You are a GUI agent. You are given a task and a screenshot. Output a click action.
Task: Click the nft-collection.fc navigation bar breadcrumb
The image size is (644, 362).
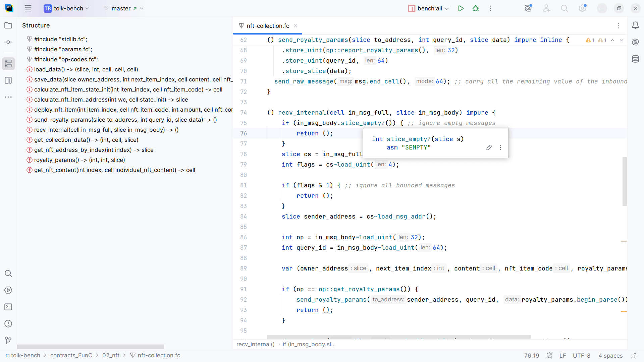(x=155, y=355)
